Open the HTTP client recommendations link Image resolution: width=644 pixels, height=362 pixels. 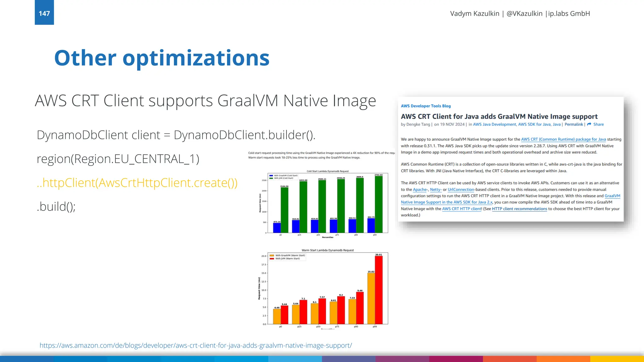(x=519, y=209)
